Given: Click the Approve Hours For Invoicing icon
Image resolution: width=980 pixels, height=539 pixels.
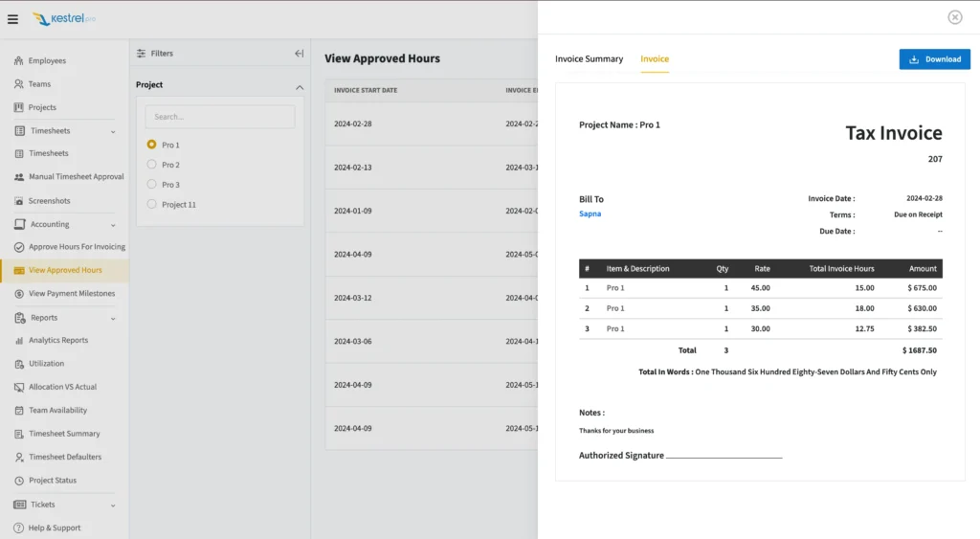Looking at the screenshot, I should pos(19,247).
